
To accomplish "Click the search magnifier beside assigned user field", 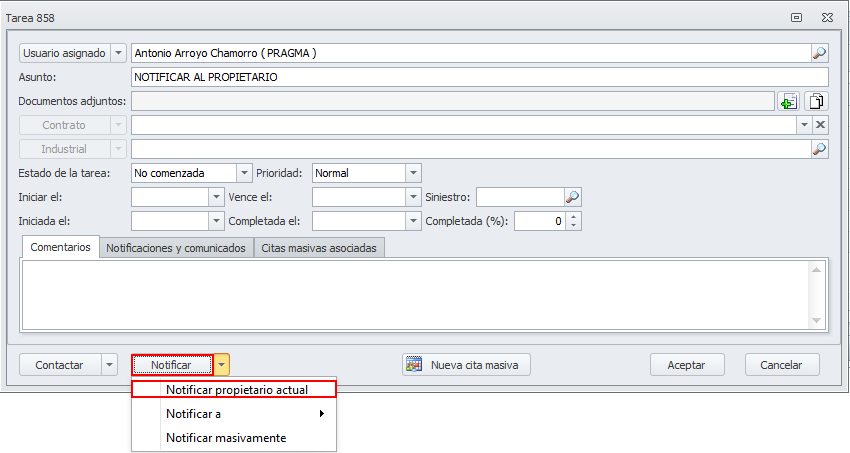I will (x=819, y=53).
